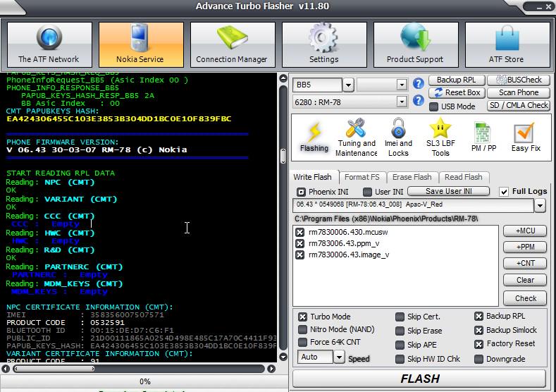Open the Auto speed dropdown
556x392 pixels.
339,357
